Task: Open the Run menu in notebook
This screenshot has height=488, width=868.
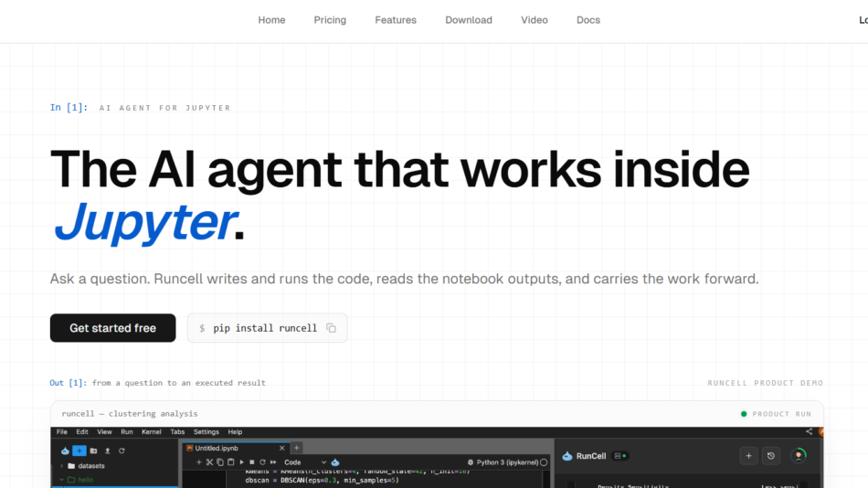Action: [127, 431]
